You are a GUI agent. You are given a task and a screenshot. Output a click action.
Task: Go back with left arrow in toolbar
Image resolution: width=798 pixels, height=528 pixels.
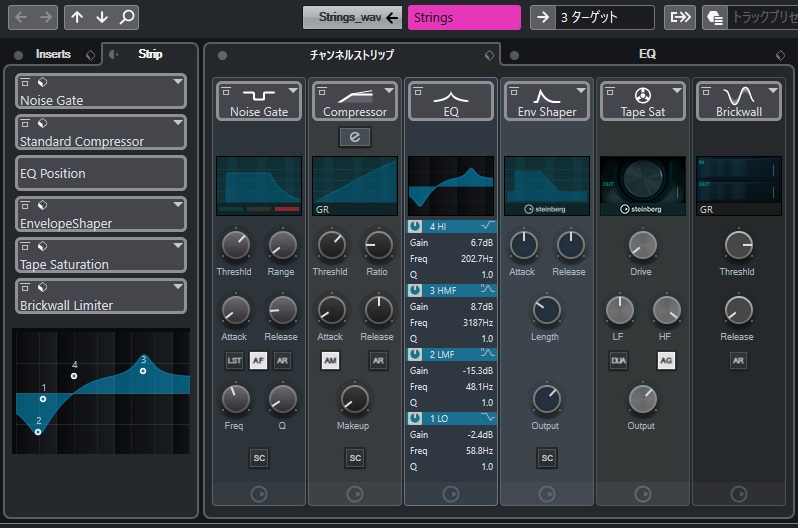tap(21, 17)
